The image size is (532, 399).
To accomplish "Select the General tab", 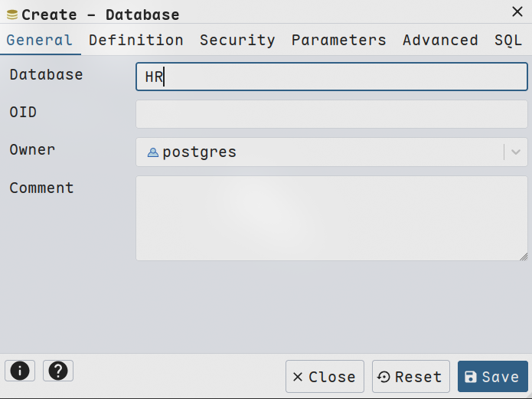I will pos(40,41).
